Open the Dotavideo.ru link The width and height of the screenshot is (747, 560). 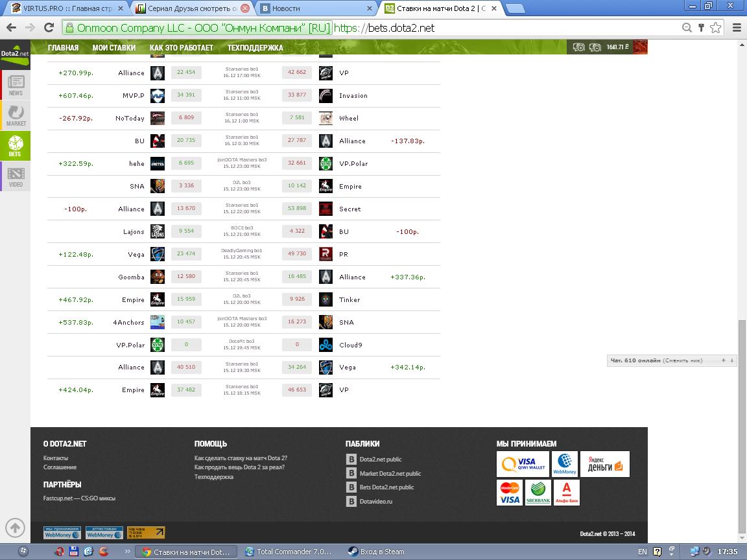(x=375, y=502)
